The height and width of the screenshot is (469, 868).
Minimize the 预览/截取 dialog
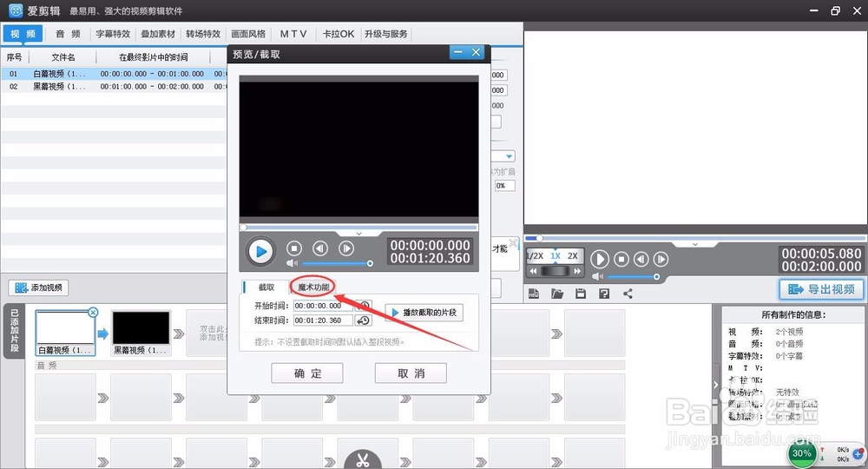click(x=457, y=52)
